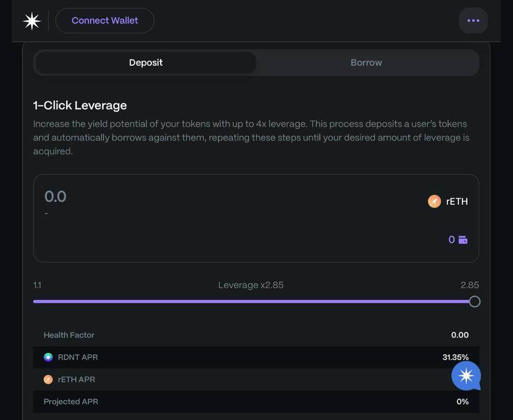Select the Projected APR row
Viewport: 513px width, 420px height.
pyautogui.click(x=256, y=402)
